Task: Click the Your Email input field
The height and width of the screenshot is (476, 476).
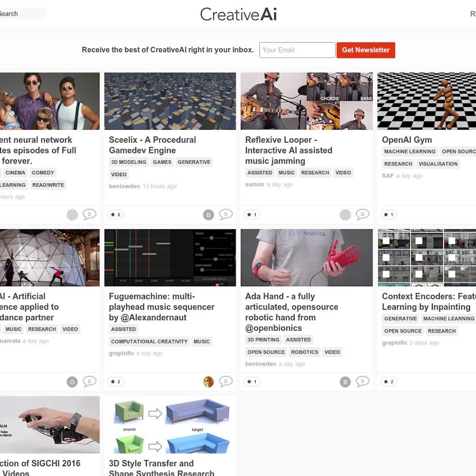Action: coord(297,50)
